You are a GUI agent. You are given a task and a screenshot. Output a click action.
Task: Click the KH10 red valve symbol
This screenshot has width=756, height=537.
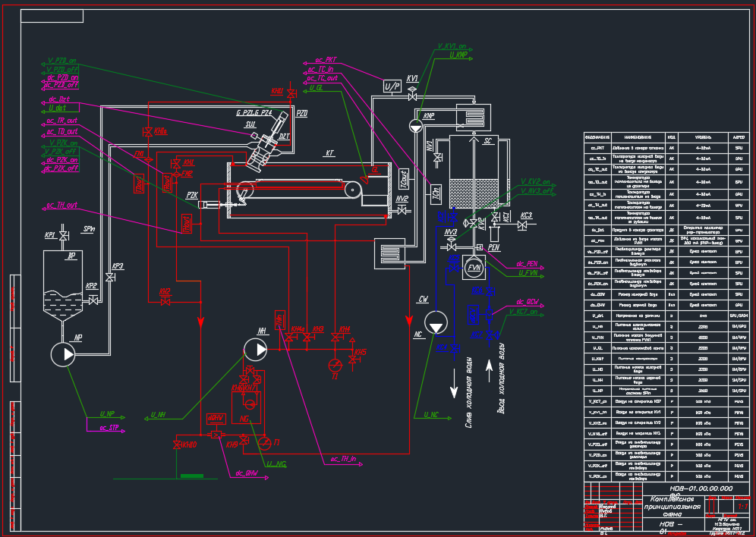[x=177, y=444]
